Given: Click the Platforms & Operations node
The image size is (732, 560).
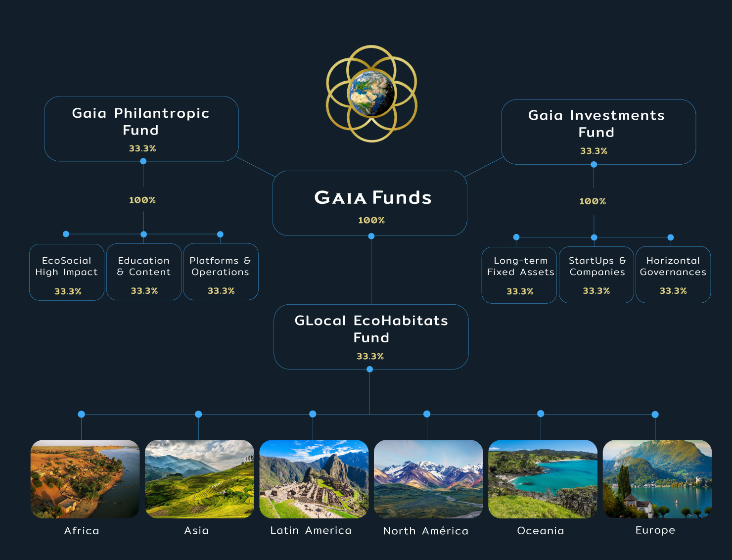Looking at the screenshot, I should [221, 272].
